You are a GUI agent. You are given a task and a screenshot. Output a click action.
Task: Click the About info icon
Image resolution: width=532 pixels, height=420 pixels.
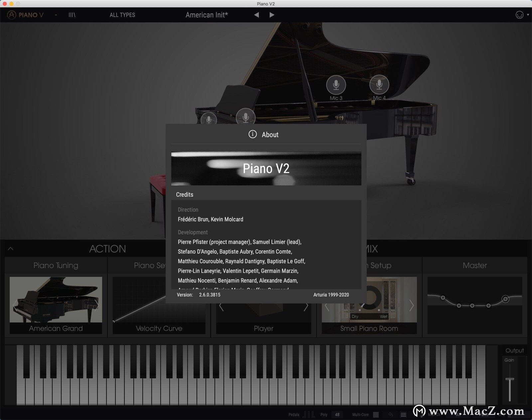tap(253, 134)
